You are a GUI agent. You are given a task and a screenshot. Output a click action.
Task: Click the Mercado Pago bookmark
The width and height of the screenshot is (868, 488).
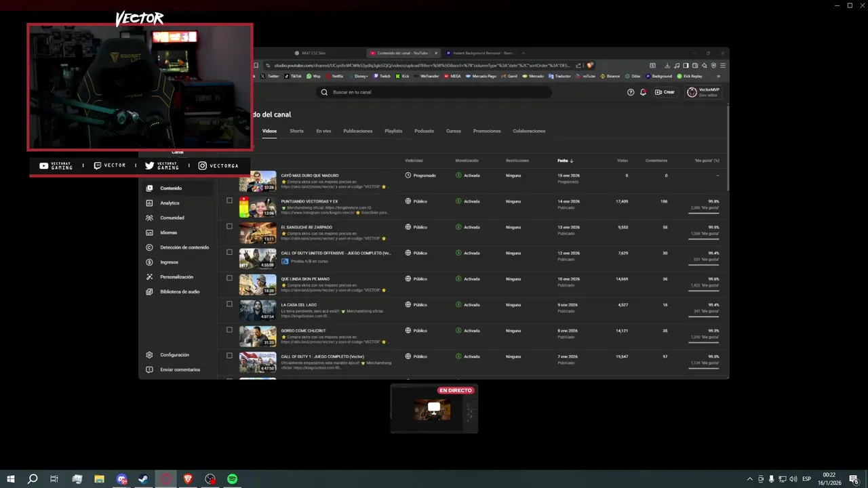pos(481,77)
